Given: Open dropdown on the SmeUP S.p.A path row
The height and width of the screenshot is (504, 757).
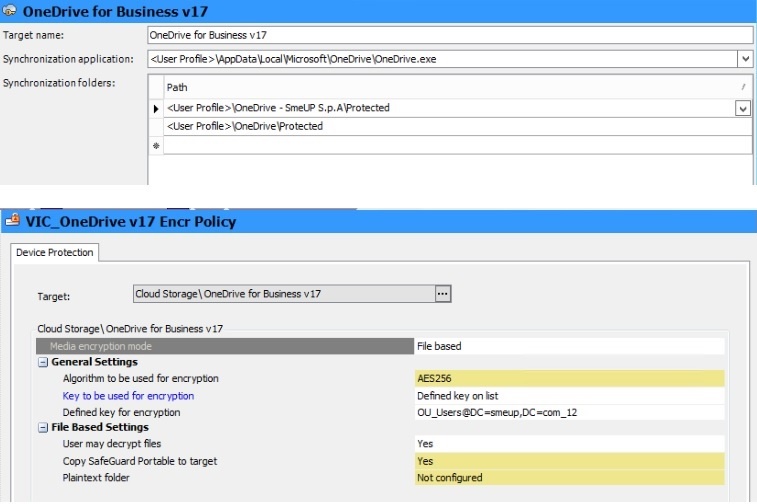Looking at the screenshot, I should [x=743, y=109].
